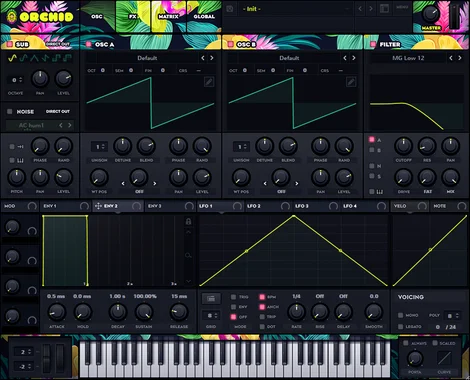Screen dimensions: 470x380
Task: Switch to the FX tab
Action: (133, 16)
